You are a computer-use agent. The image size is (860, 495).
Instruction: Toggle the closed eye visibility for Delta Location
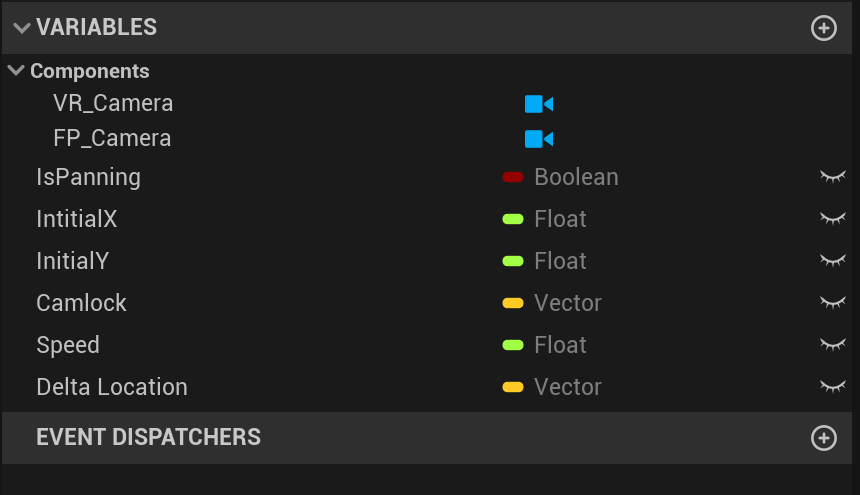click(832, 387)
